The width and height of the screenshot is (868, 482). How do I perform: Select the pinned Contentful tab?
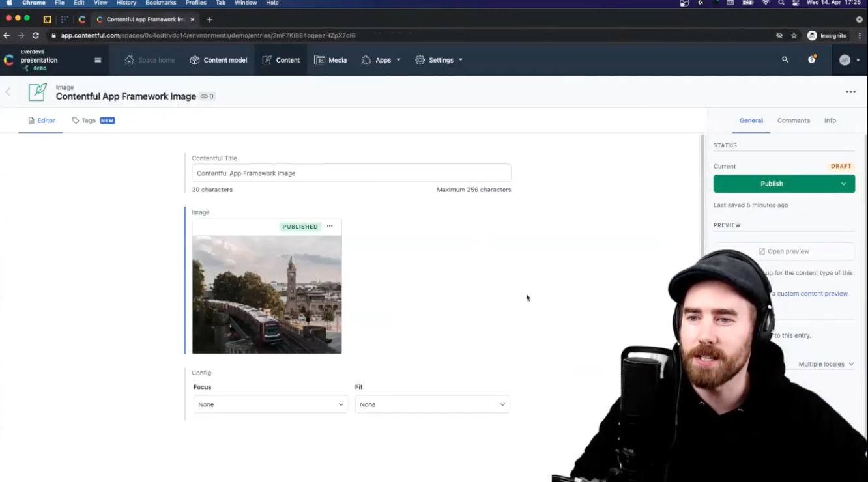[82, 20]
